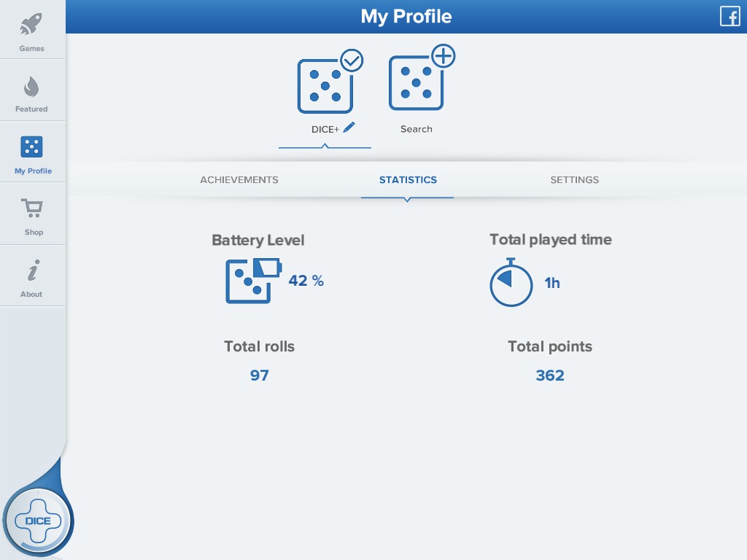The height and width of the screenshot is (560, 747).
Task: Click the DICE+ device name label
Action: [x=325, y=128]
